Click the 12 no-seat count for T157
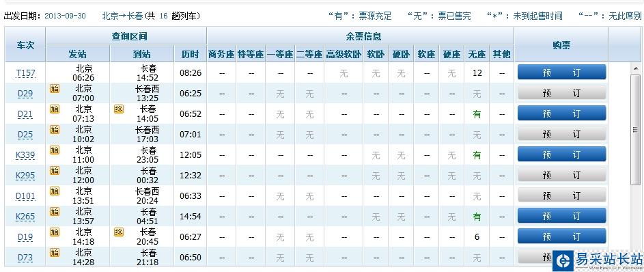The width and height of the screenshot is (644, 272). [x=477, y=73]
